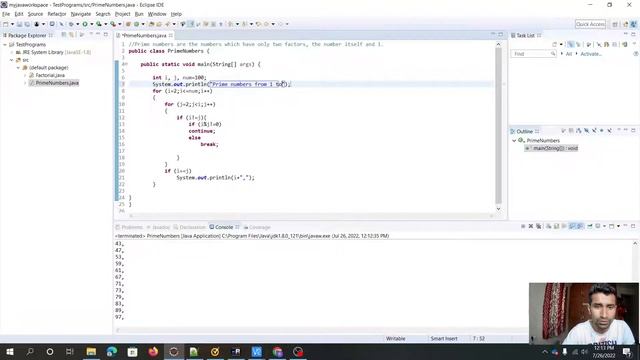This screenshot has width=640, height=360.
Task: Click Collapse All in Package Explorer
Action: click(x=64, y=35)
